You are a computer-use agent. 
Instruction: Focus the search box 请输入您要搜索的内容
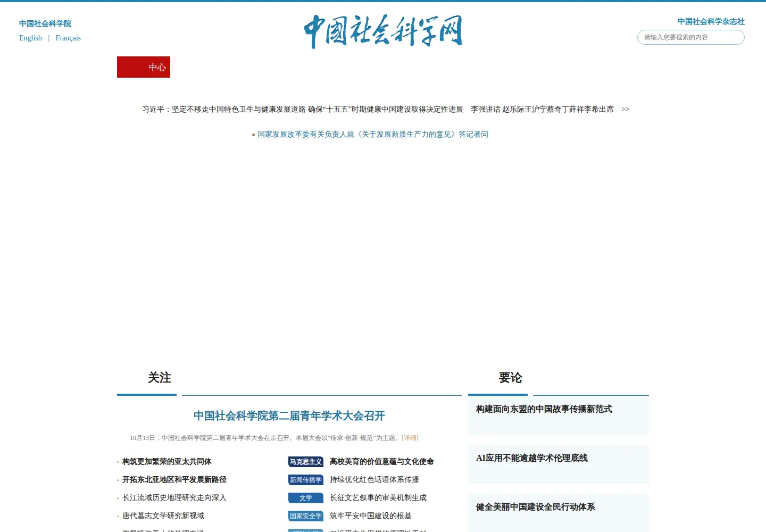[x=690, y=37]
